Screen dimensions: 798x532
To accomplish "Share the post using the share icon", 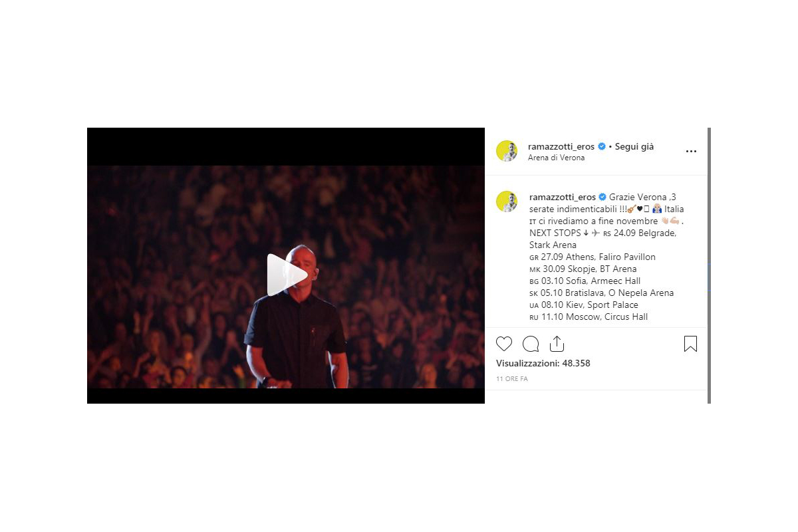I will (557, 344).
